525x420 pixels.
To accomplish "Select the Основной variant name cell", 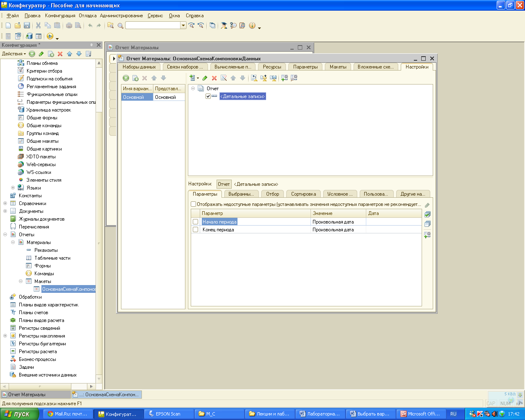I will 137,97.
